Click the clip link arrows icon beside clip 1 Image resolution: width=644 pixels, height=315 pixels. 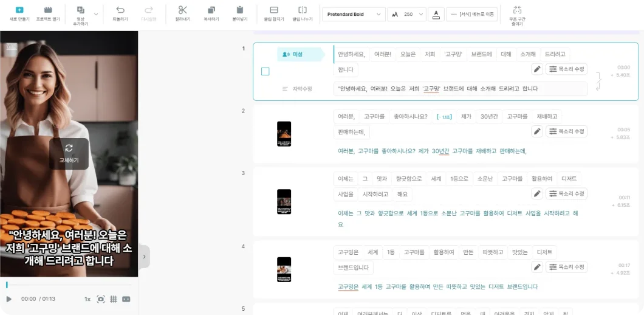pyautogui.click(x=599, y=81)
